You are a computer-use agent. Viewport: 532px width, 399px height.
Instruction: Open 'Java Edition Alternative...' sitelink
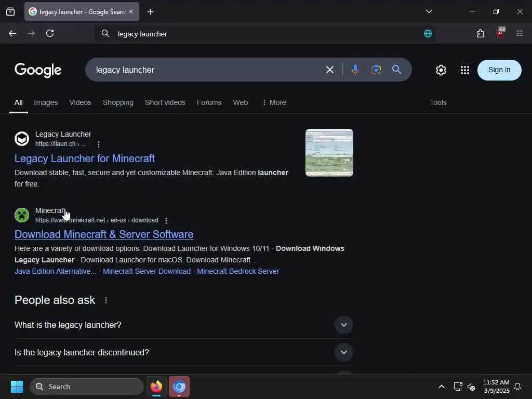click(x=55, y=271)
